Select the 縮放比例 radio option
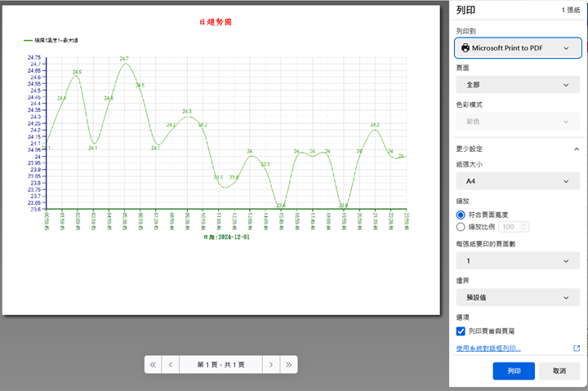Screen dimensions: 588x391 [x=461, y=227]
